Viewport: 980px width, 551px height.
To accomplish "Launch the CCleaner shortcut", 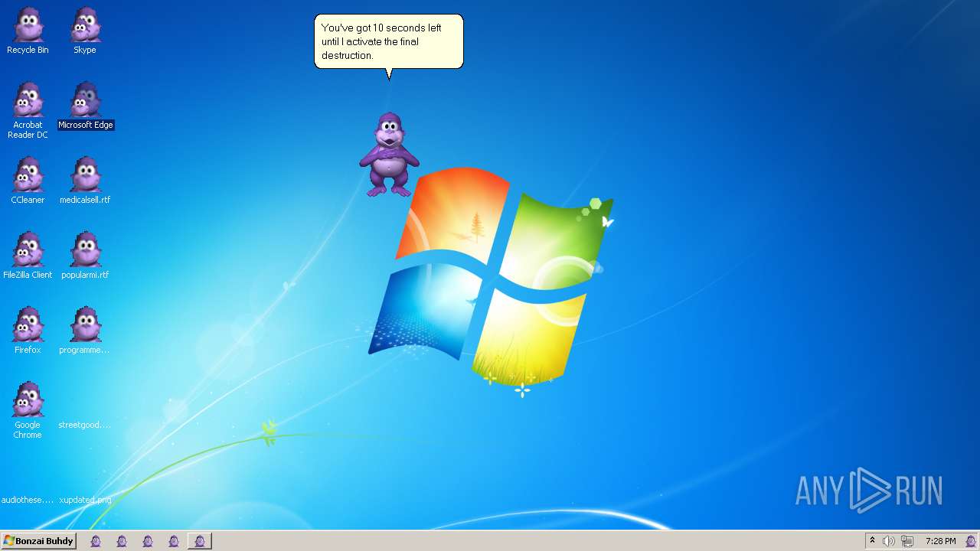I will coord(28,181).
